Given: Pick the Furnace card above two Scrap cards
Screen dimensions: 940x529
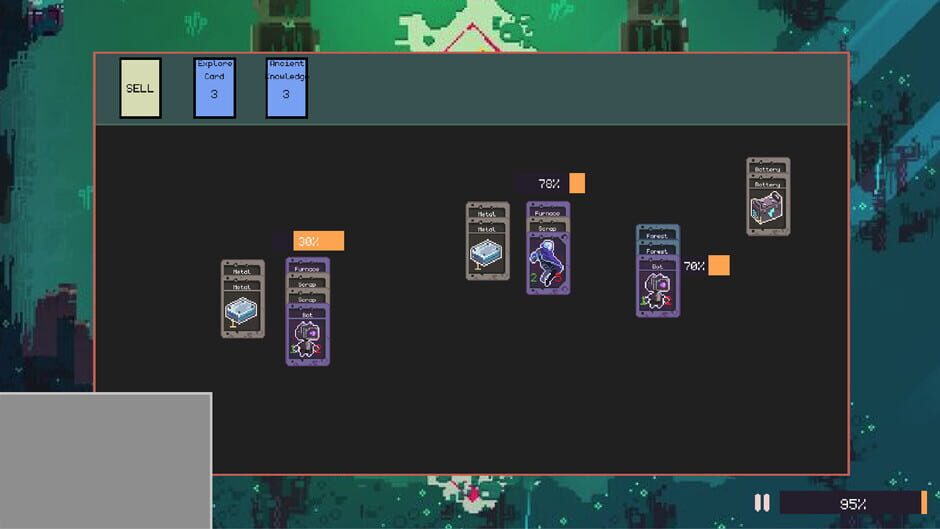Looking at the screenshot, I should (308, 267).
